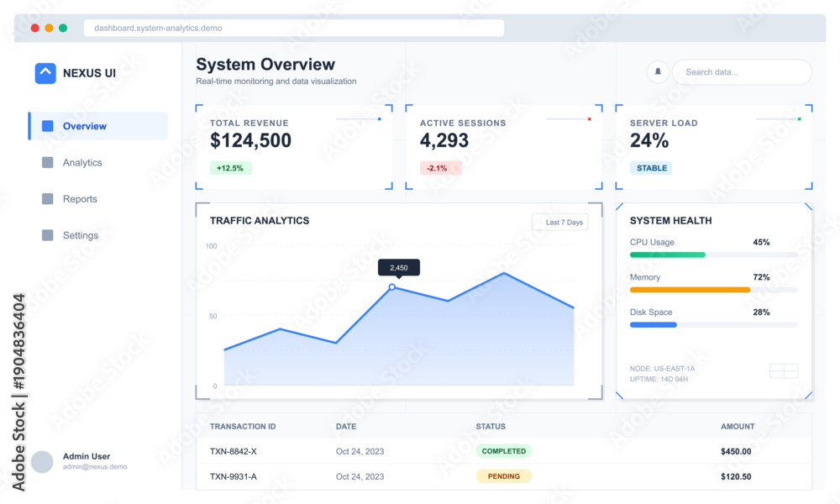Click the 4,293 active sessions value
Viewport: 840px width, 504px height.
tap(444, 141)
